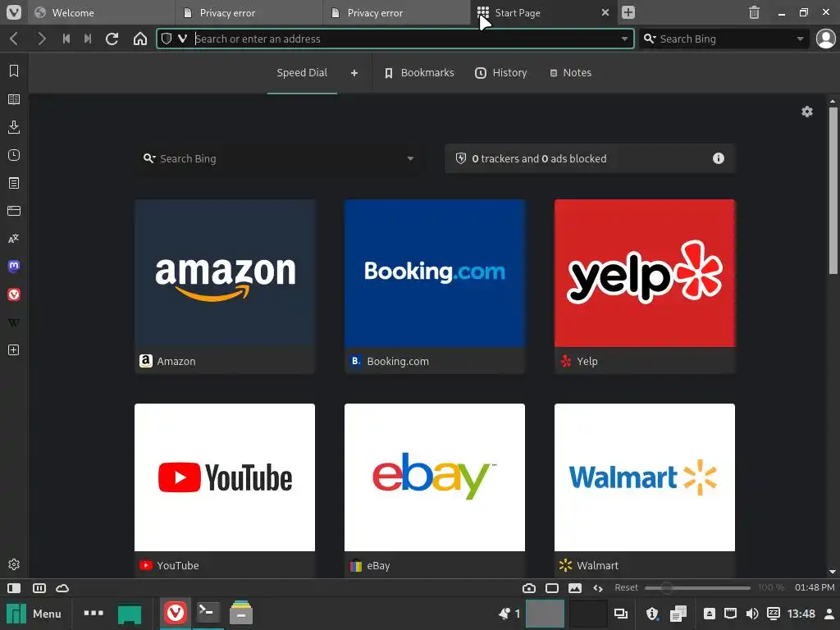The width and height of the screenshot is (840, 630).
Task: Go back with the back arrow
Action: point(15,39)
